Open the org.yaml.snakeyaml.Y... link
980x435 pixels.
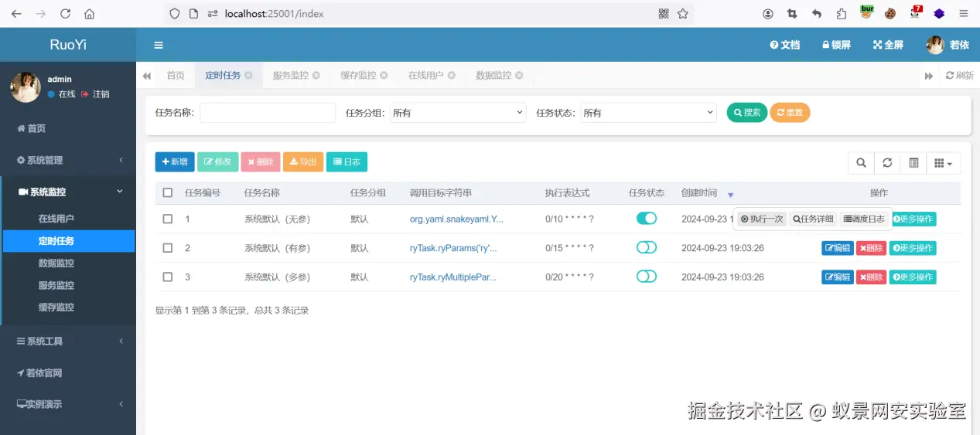click(456, 219)
